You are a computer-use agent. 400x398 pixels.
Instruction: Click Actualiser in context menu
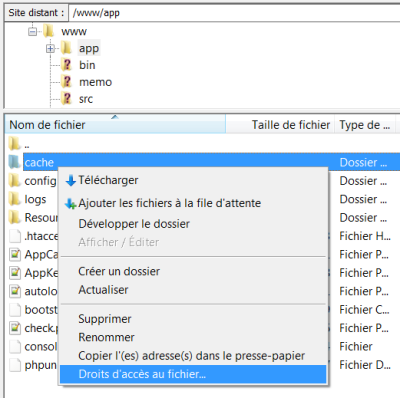pos(103,290)
